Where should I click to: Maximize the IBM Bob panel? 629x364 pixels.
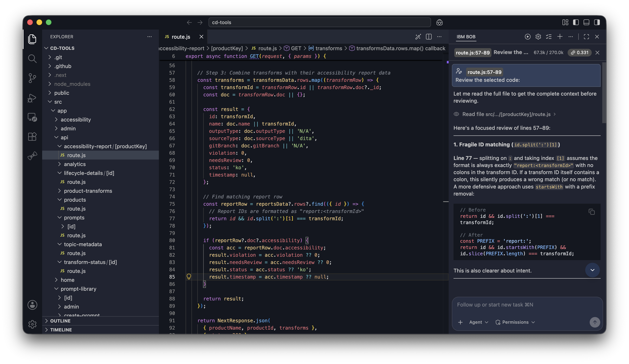(x=586, y=37)
